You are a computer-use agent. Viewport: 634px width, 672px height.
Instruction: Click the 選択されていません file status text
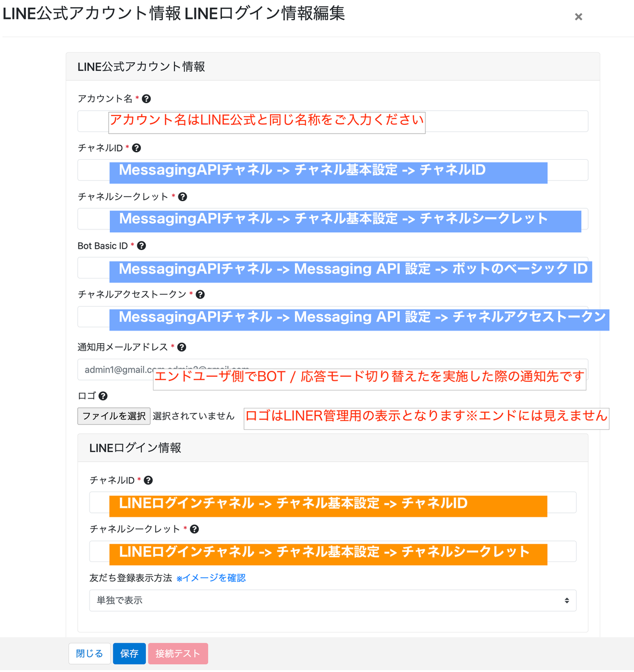(193, 416)
